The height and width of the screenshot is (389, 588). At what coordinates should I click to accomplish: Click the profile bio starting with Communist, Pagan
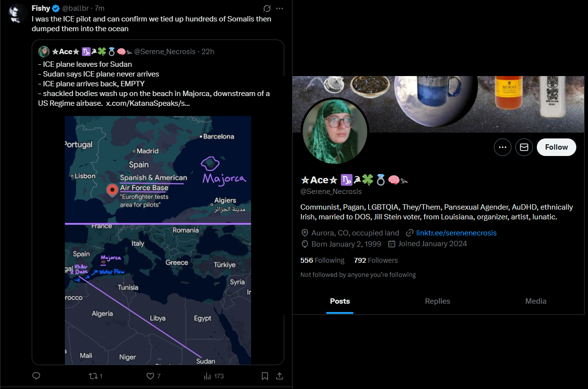pos(437,212)
